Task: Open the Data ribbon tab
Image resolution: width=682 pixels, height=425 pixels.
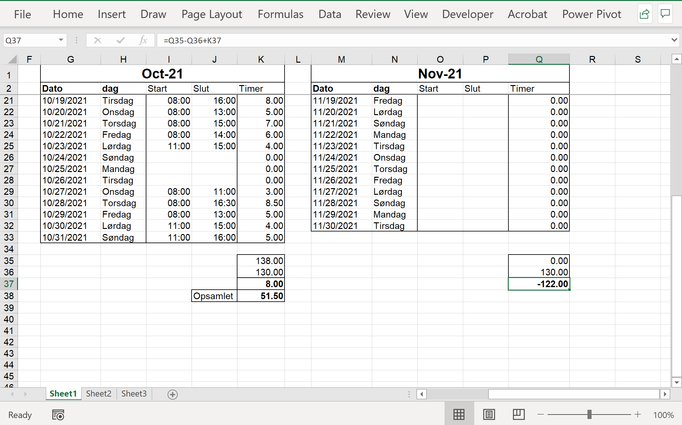Action: 330,14
